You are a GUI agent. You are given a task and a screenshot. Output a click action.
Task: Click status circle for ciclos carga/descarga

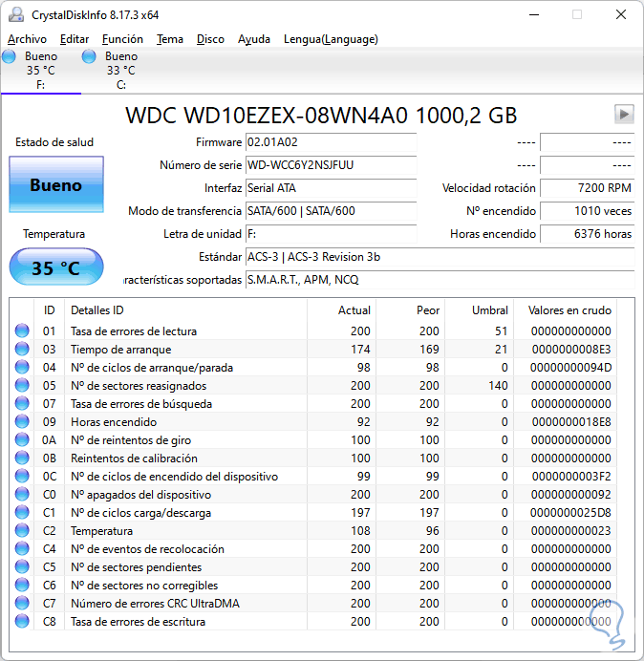(x=22, y=512)
